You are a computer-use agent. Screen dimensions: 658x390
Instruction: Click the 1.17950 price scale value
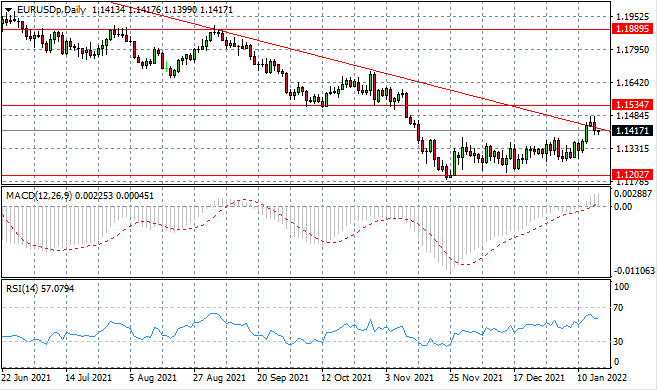point(632,50)
